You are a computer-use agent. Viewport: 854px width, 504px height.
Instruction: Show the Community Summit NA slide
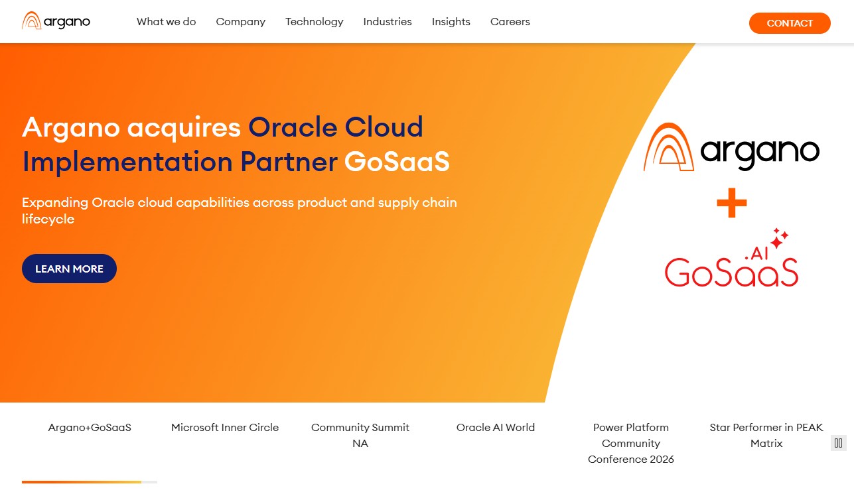[360, 436]
